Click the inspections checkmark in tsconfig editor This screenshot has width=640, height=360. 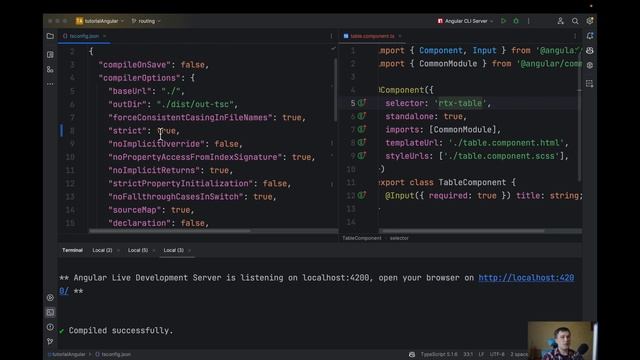tap(333, 49)
